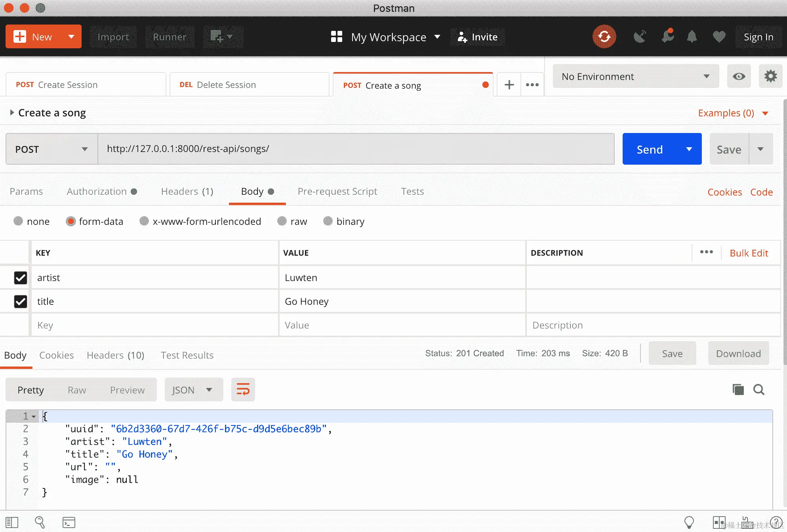Click the environment quick look eye icon
Viewport: 787px width, 532px height.
[x=739, y=76]
